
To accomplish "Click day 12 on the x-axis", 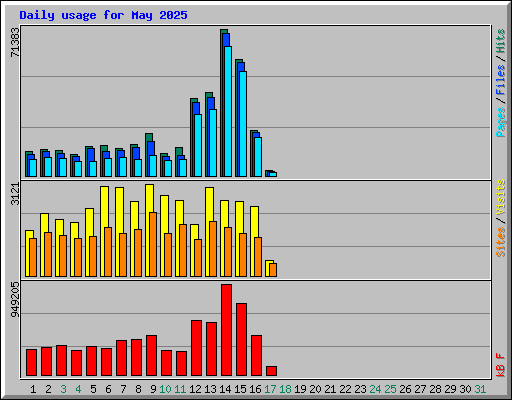I will pos(195,389).
